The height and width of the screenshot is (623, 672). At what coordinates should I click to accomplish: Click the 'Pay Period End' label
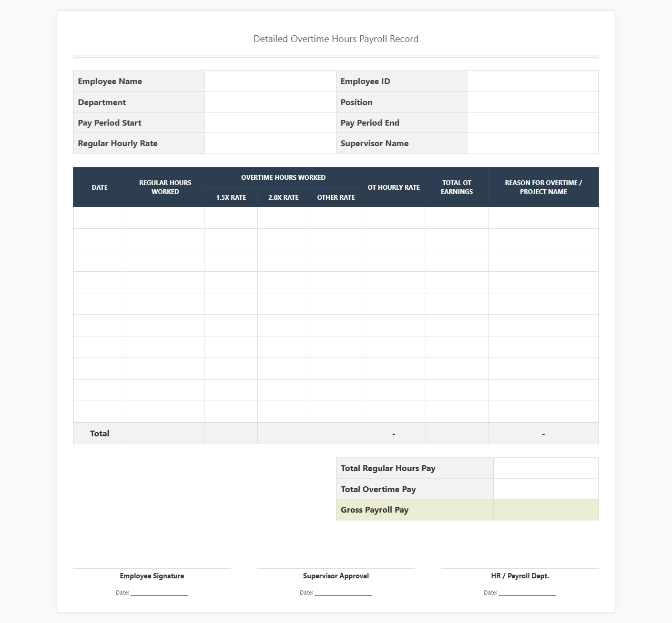click(370, 123)
